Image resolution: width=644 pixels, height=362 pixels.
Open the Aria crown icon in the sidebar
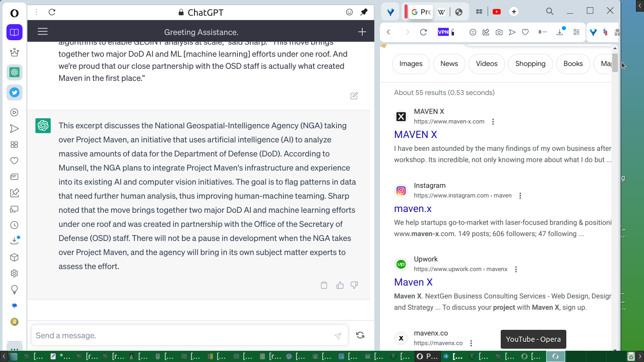click(x=14, y=52)
